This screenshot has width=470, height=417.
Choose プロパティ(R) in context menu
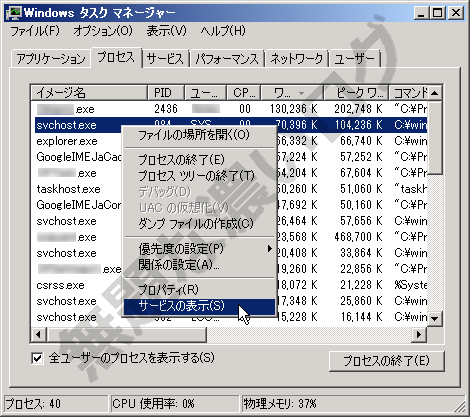pos(199,289)
